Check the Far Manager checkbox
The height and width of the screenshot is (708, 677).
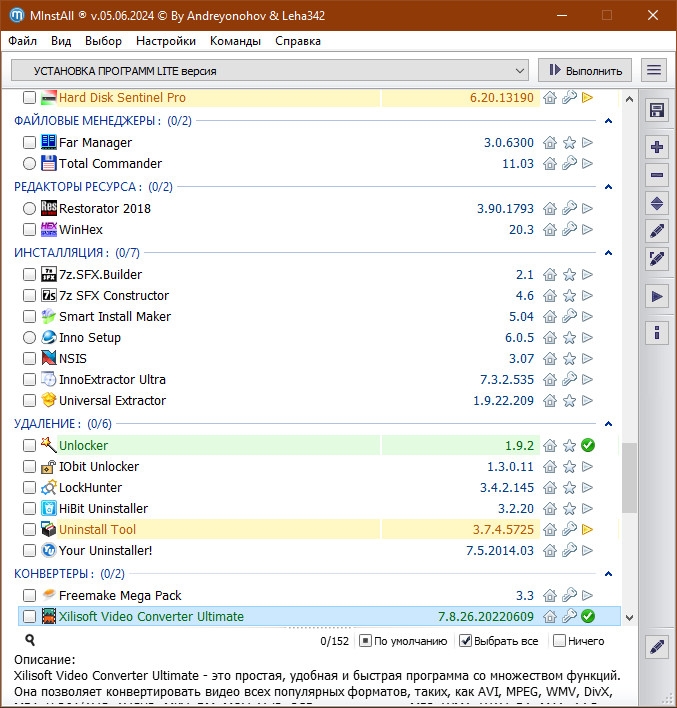coord(29,143)
